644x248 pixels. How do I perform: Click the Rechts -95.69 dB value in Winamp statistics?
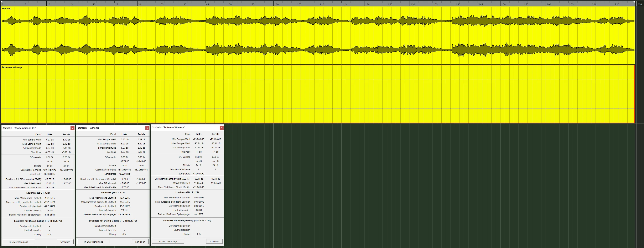pos(141,161)
